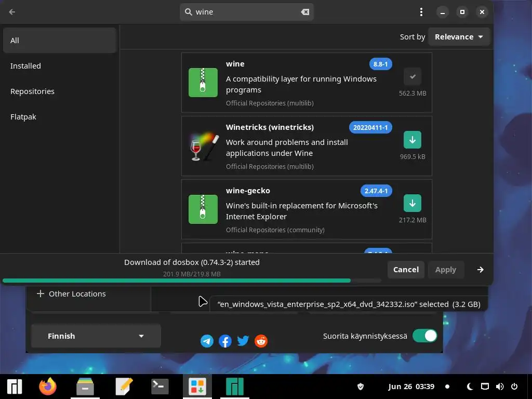Click the wine-gecko version badge 2.47.4-1
The image size is (532, 399).
pos(376,191)
